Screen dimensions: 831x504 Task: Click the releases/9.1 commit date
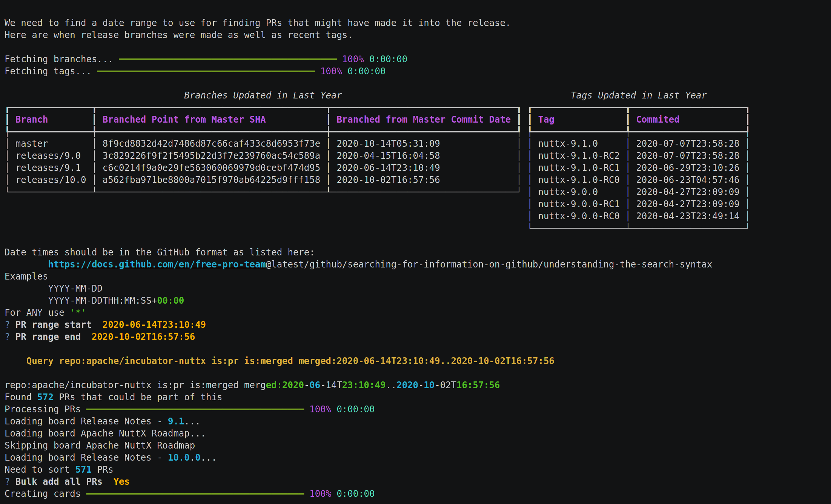[x=388, y=168]
